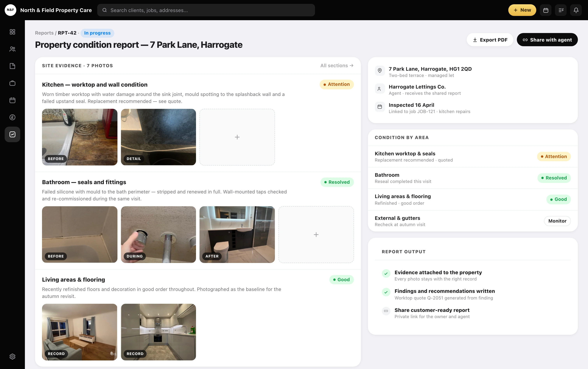
Task: Open the clients people icon in sidebar
Action: point(12,49)
